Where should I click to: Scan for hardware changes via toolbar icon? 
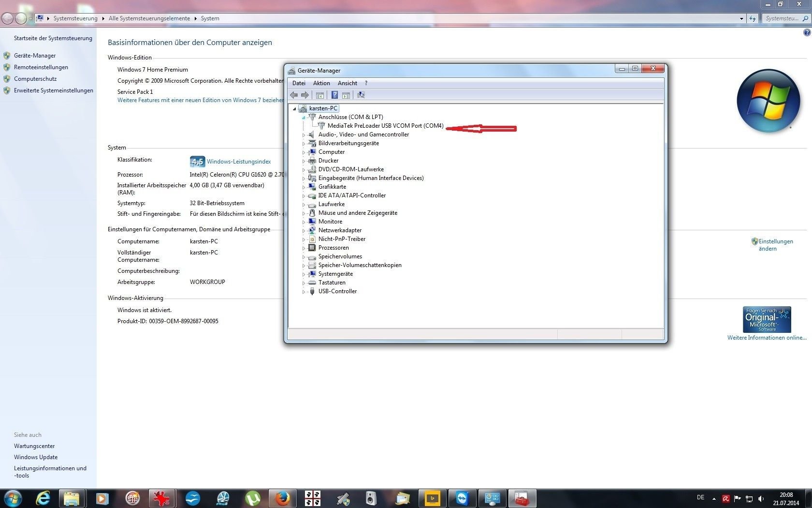click(x=361, y=95)
